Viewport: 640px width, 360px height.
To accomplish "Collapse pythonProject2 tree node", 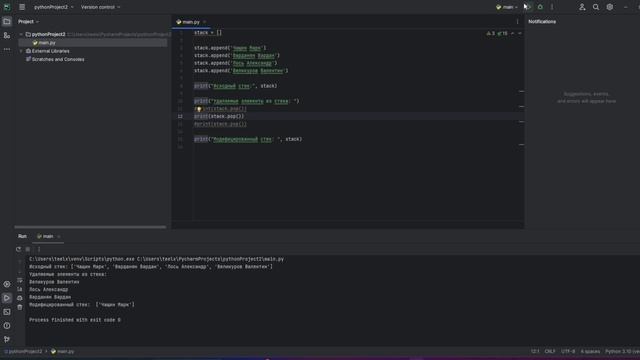I will click(x=21, y=34).
